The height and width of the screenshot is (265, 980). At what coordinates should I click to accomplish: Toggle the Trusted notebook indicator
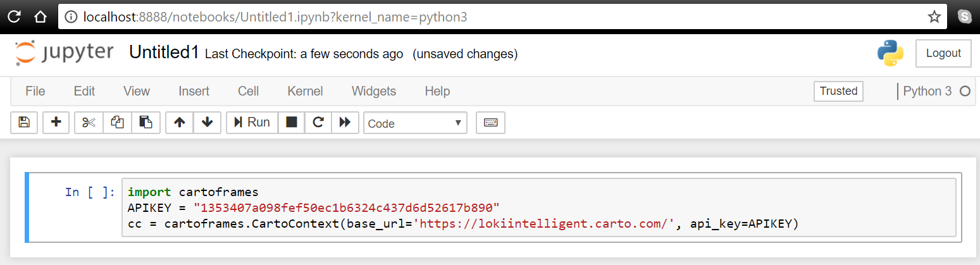[x=838, y=91]
